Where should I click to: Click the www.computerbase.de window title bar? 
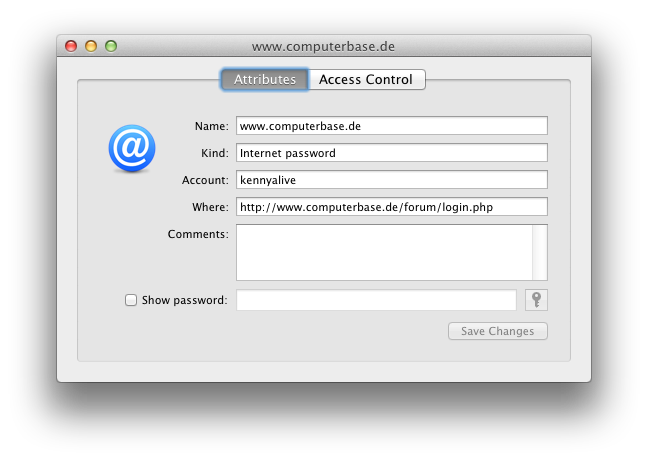[324, 46]
